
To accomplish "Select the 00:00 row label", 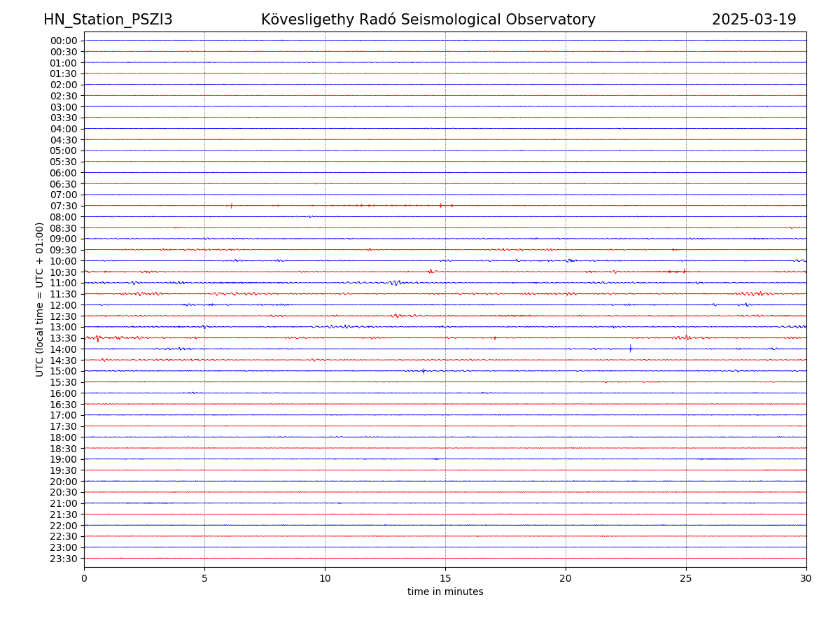I will coord(63,41).
